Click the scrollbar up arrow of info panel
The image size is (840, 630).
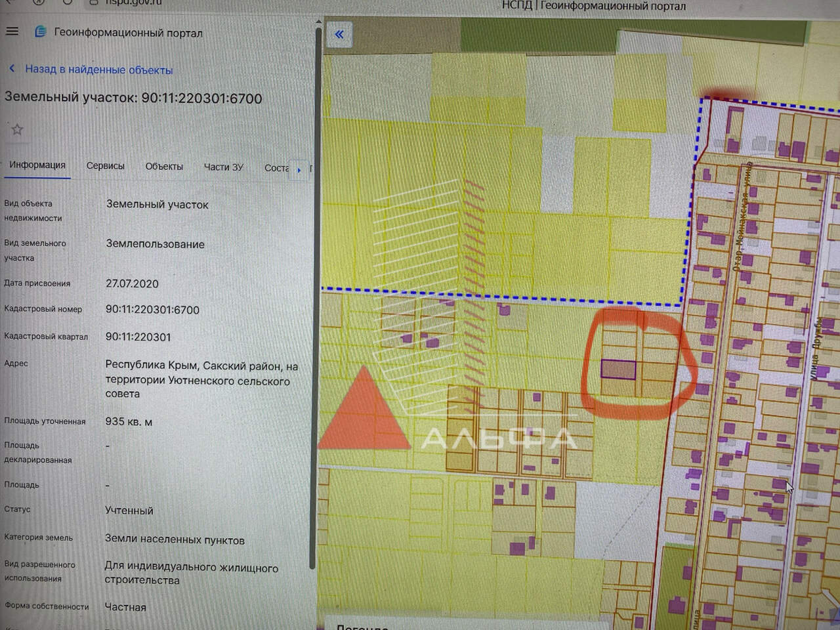(x=318, y=23)
